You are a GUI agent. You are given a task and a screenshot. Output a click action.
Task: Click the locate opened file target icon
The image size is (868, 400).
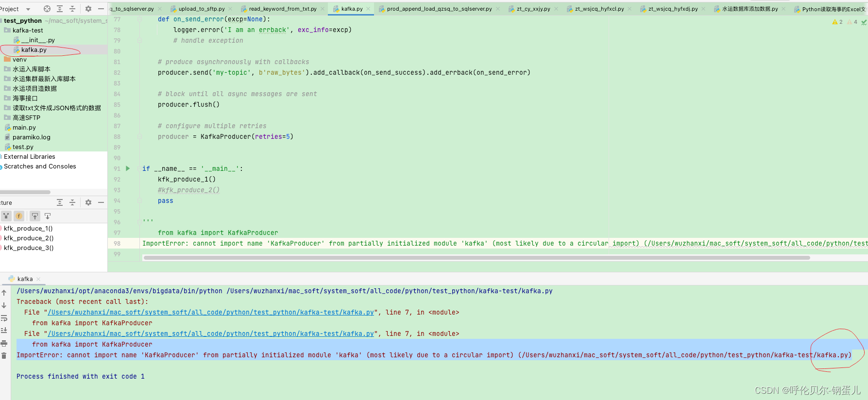tap(47, 9)
